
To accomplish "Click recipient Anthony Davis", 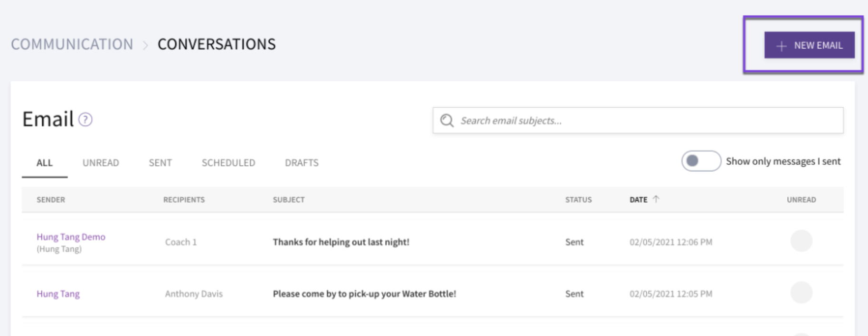I will [x=194, y=294].
